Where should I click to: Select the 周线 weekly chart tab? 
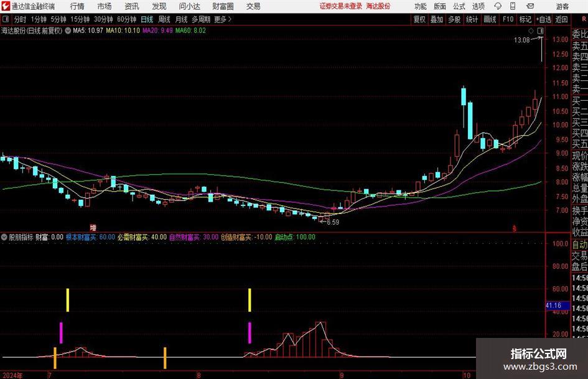point(164,19)
